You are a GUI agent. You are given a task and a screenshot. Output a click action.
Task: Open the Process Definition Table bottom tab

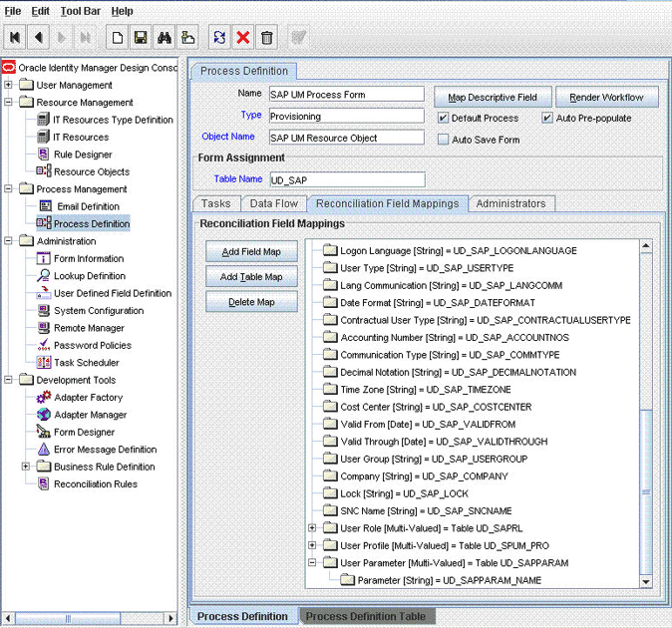pos(366,616)
